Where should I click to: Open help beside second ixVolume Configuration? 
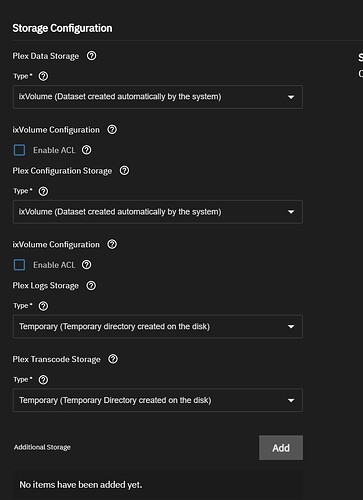[x=112, y=244]
